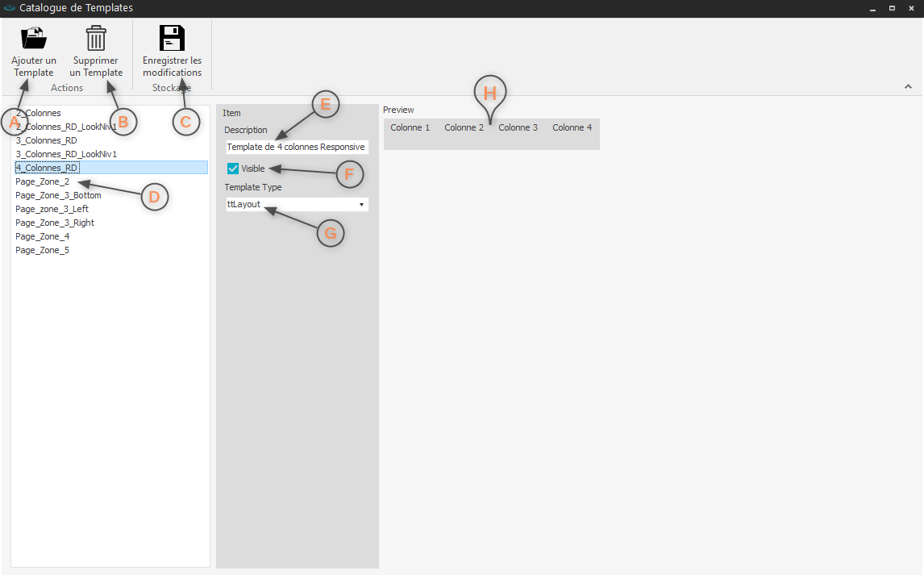Choose the 3_Colonnes_RD_LookNiv1 entry
The height and width of the screenshot is (575, 924).
(x=66, y=154)
